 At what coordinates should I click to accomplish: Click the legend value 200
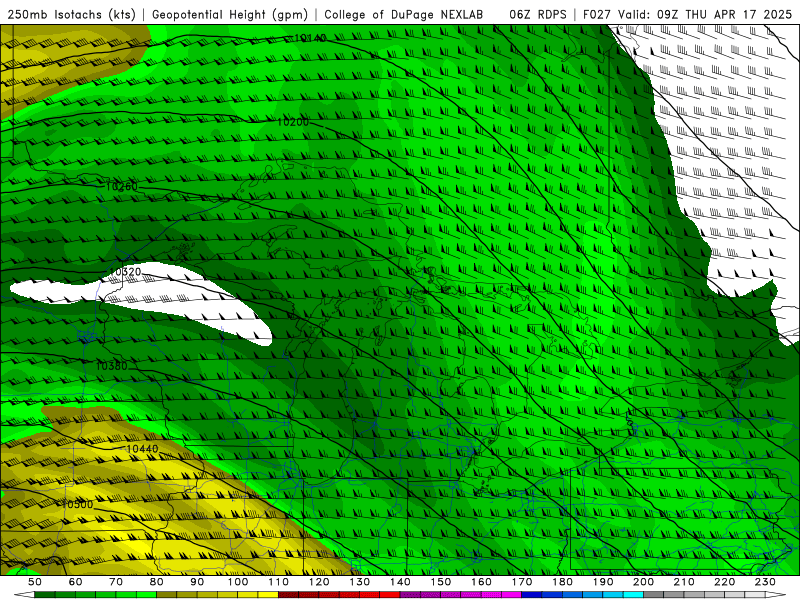coord(643,582)
